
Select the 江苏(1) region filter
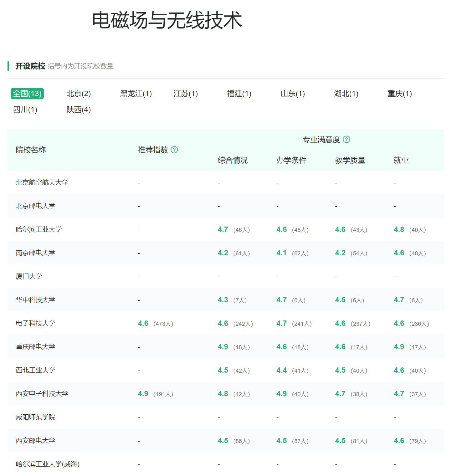[x=185, y=93]
